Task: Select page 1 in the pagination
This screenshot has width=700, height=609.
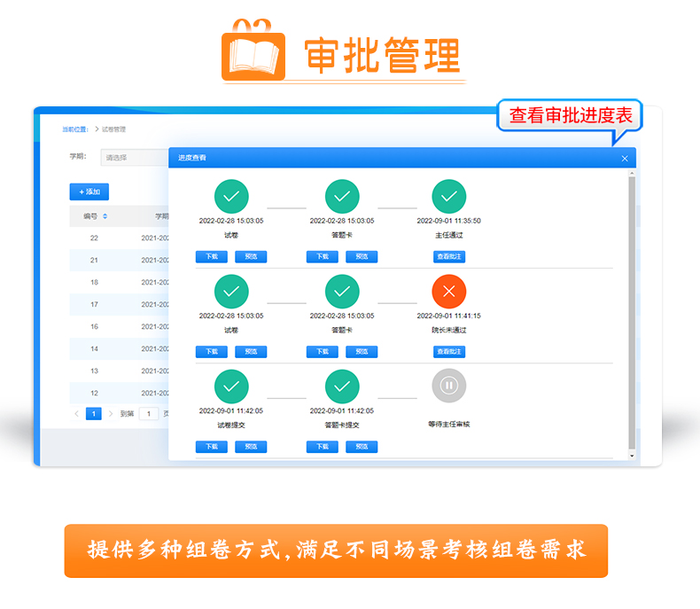Action: 93,413
